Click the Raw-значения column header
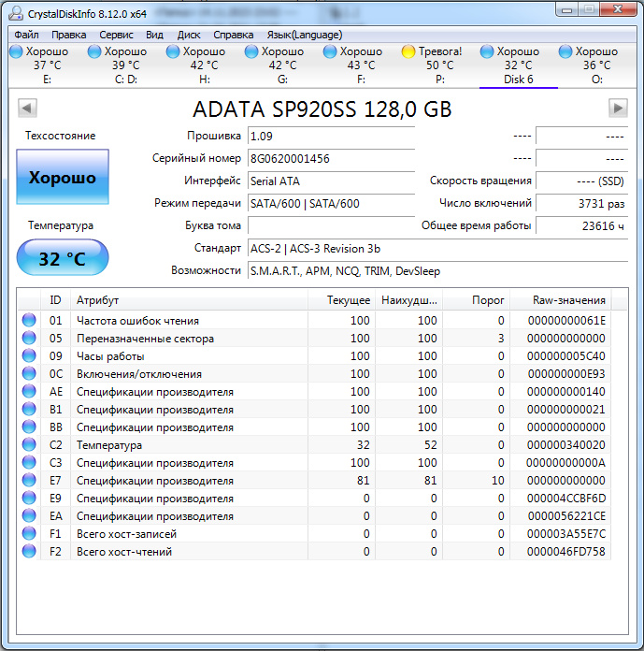The height and width of the screenshot is (651, 644). (568, 300)
